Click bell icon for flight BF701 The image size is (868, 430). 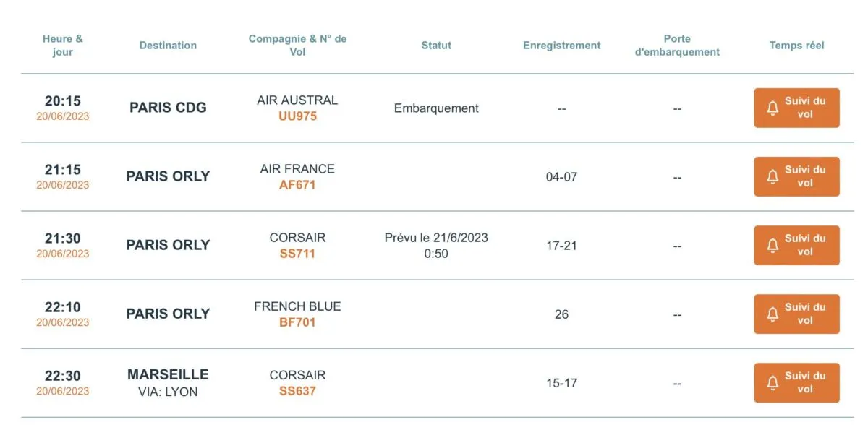pos(773,314)
